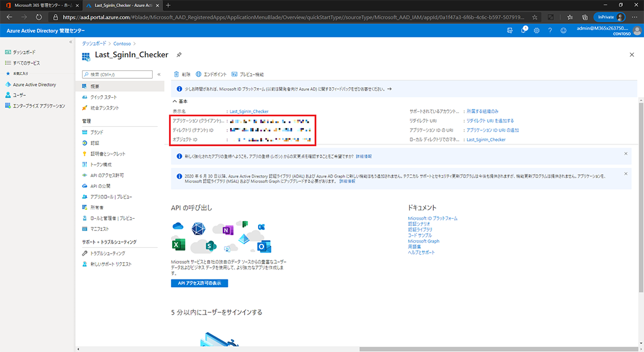
Task: Click the 削除 (delete) toolbar button
Action: pyautogui.click(x=182, y=75)
